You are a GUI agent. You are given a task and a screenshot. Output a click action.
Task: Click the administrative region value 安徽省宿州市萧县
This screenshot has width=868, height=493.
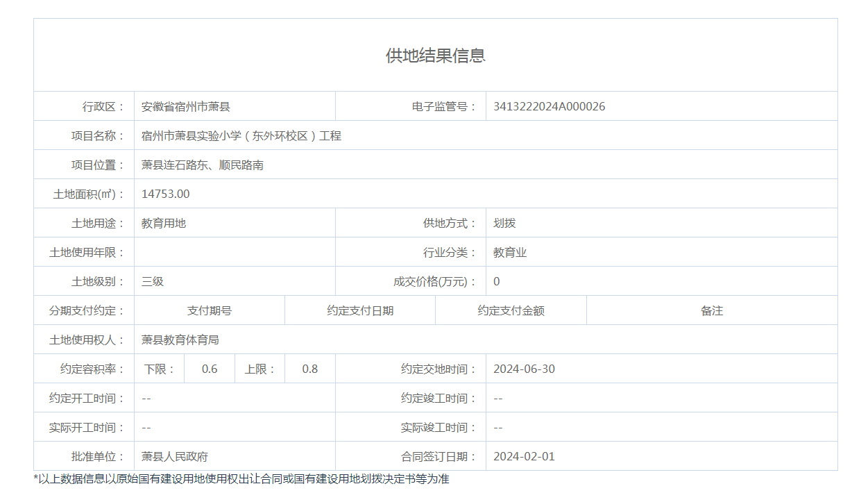point(185,106)
